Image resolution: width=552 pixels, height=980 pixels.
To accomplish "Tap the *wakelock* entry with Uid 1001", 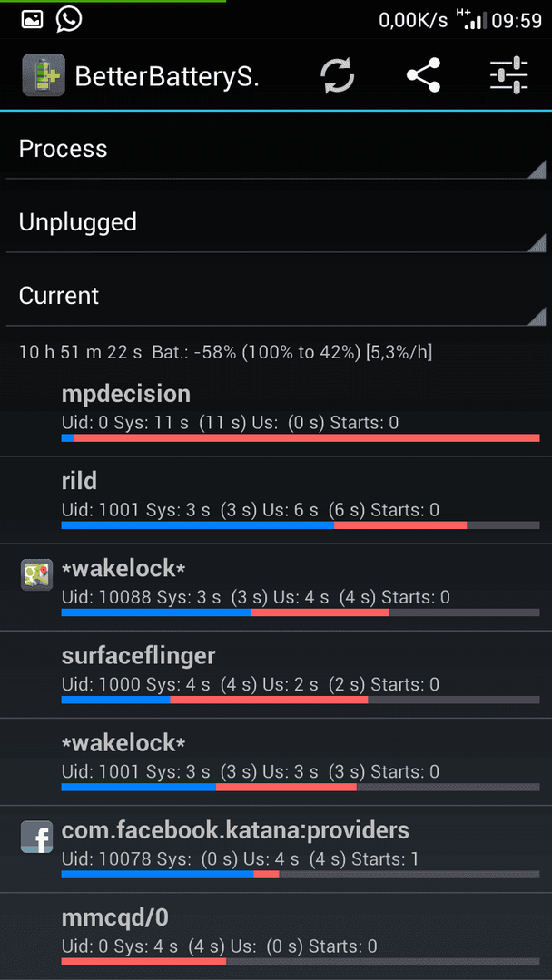I will click(276, 762).
